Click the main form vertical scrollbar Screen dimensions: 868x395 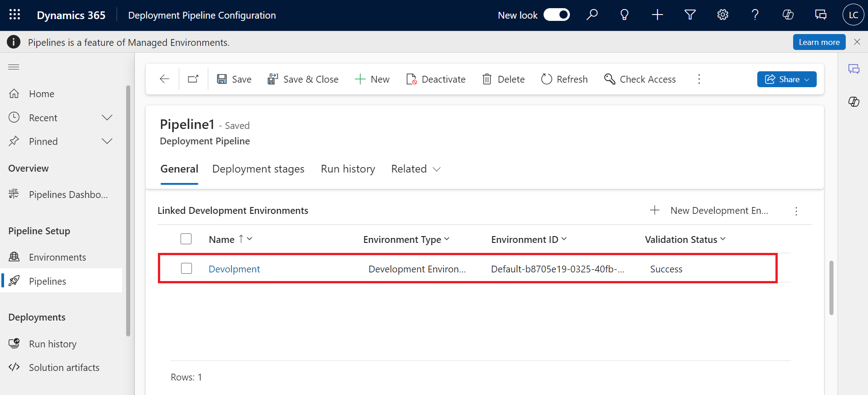[x=831, y=287]
